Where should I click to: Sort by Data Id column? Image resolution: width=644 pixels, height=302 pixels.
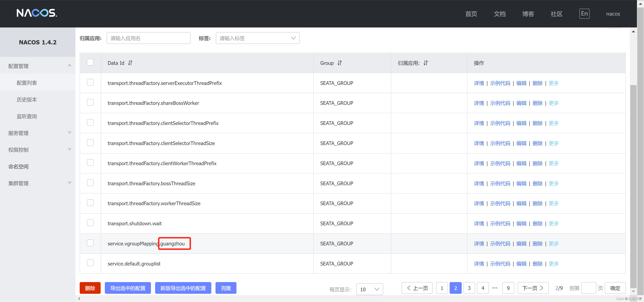point(130,63)
